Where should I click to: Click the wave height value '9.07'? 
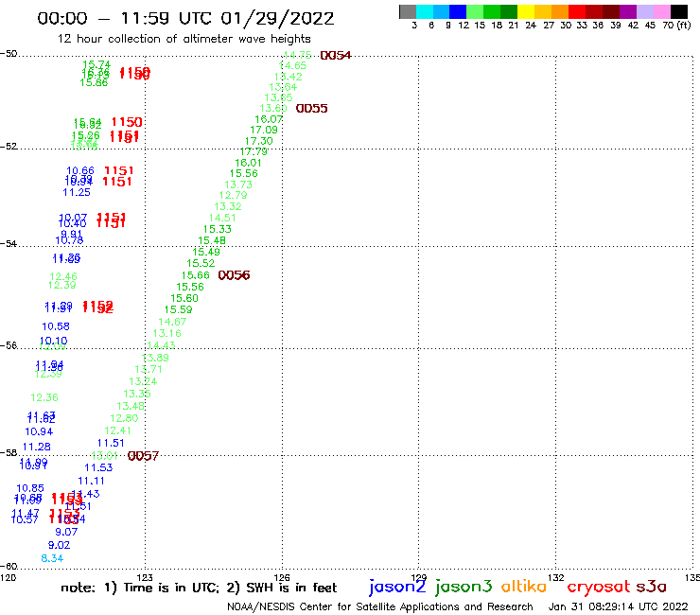click(x=66, y=533)
